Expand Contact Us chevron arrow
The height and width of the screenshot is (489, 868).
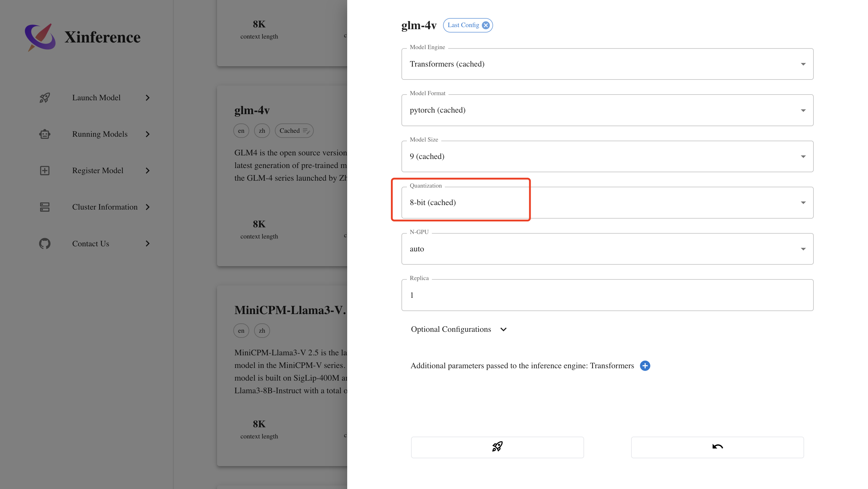(x=148, y=243)
